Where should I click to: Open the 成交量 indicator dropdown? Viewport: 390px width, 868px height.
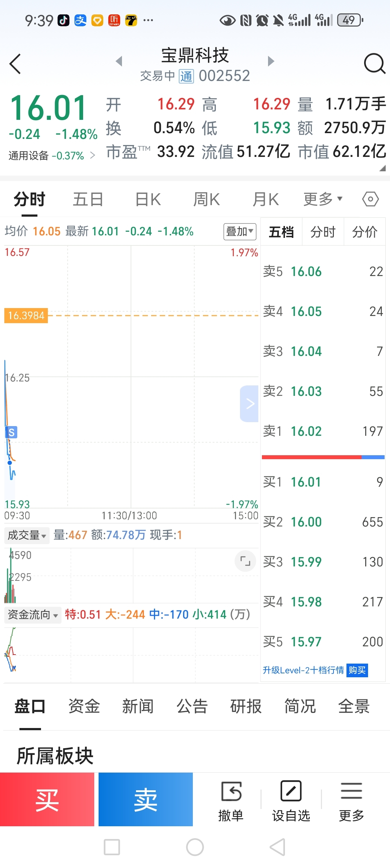(x=27, y=535)
